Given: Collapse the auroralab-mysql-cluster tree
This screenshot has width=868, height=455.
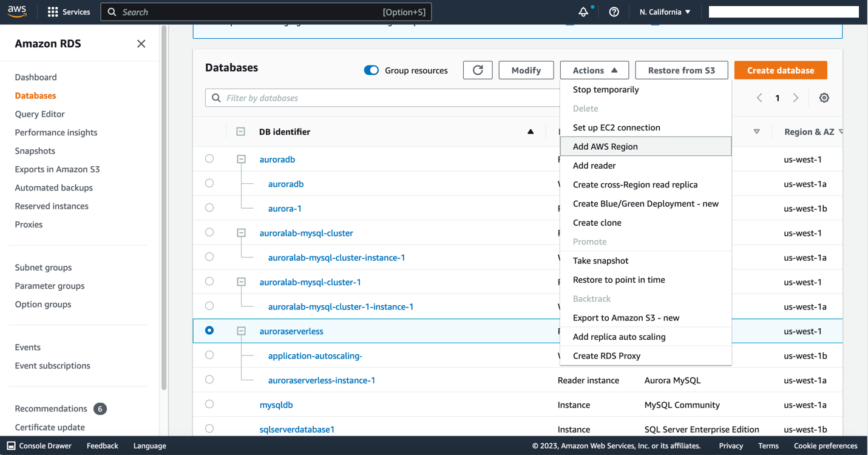Looking at the screenshot, I should 241,232.
